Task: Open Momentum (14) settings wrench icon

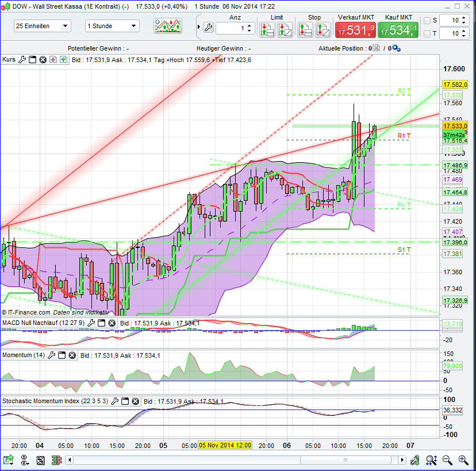Action: [51, 355]
